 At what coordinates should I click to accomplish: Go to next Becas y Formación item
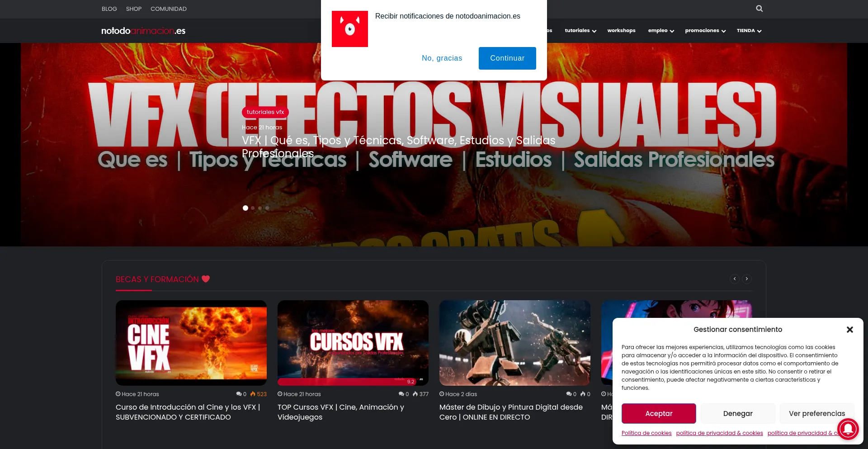(747, 279)
